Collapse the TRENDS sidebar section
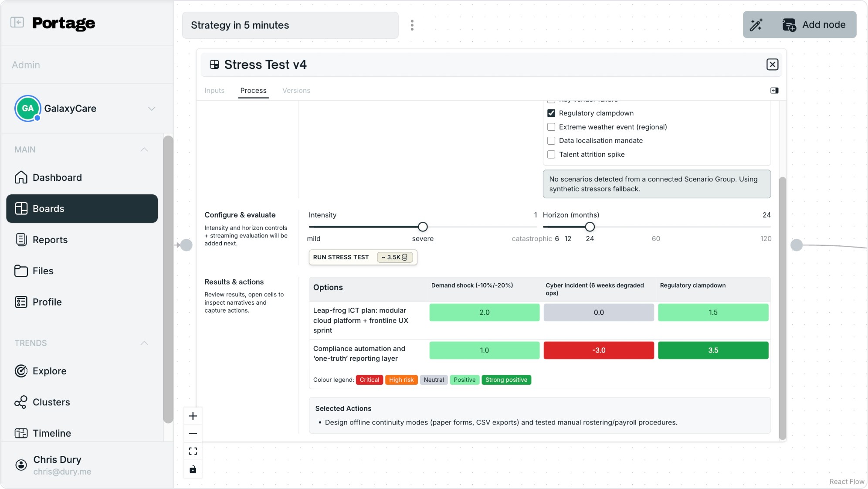This screenshot has height=489, width=868. 144,343
